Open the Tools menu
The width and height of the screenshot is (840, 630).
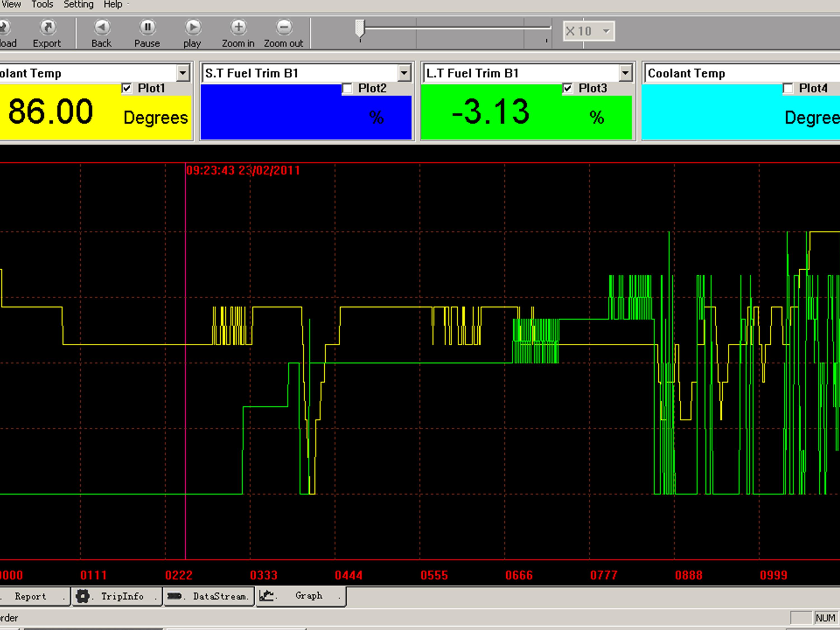(x=42, y=4)
